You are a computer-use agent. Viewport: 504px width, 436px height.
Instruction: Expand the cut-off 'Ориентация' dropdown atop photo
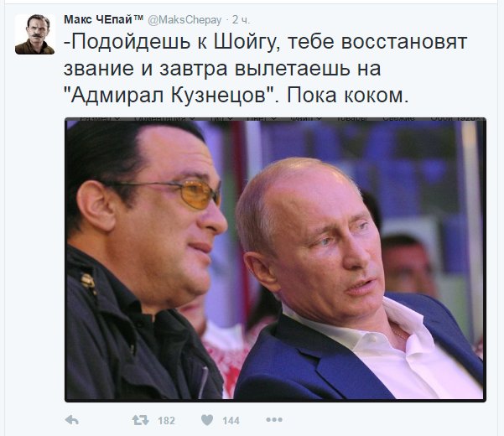point(165,119)
